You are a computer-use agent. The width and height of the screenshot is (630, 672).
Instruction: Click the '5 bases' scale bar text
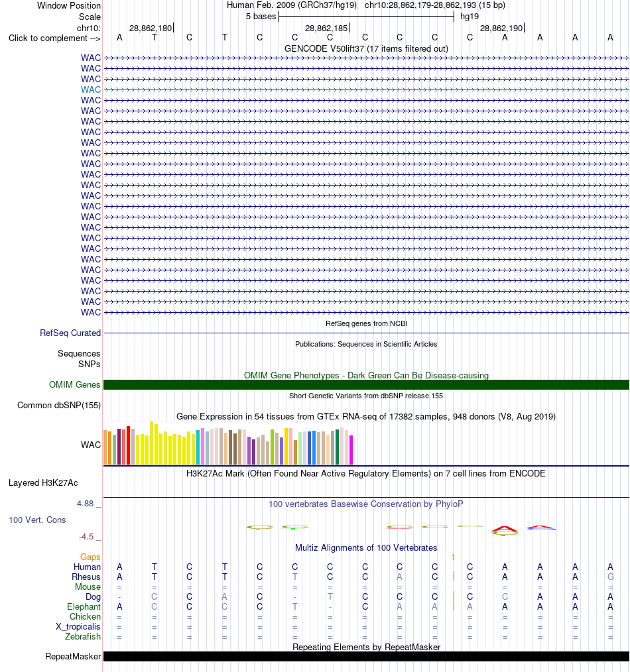(261, 17)
